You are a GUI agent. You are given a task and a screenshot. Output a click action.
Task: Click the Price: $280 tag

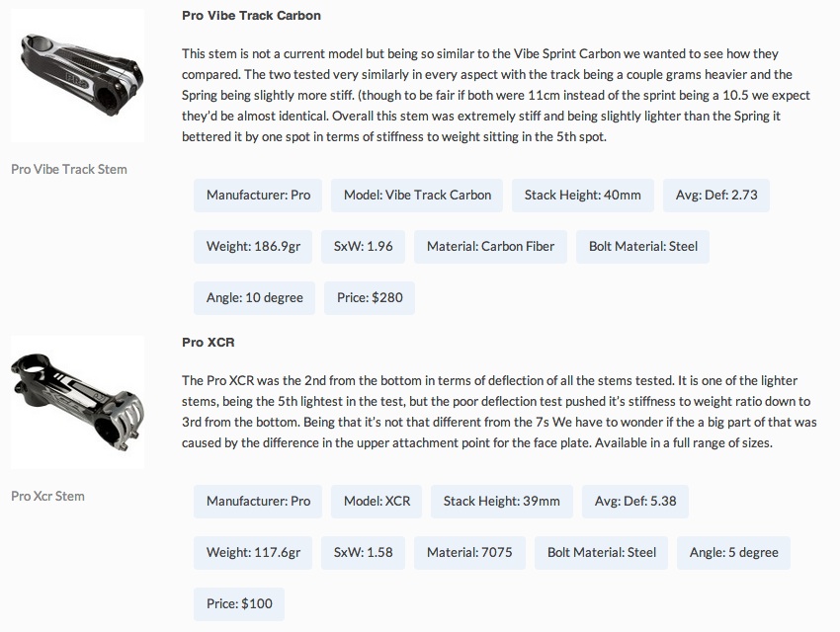click(370, 297)
